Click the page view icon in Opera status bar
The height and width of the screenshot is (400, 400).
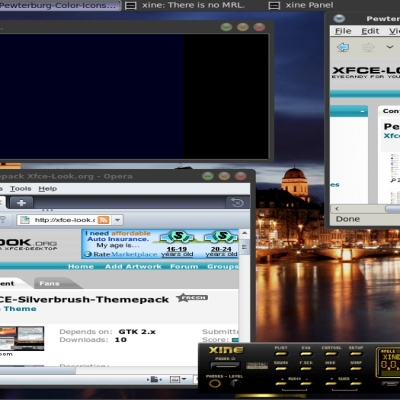click(x=155, y=379)
